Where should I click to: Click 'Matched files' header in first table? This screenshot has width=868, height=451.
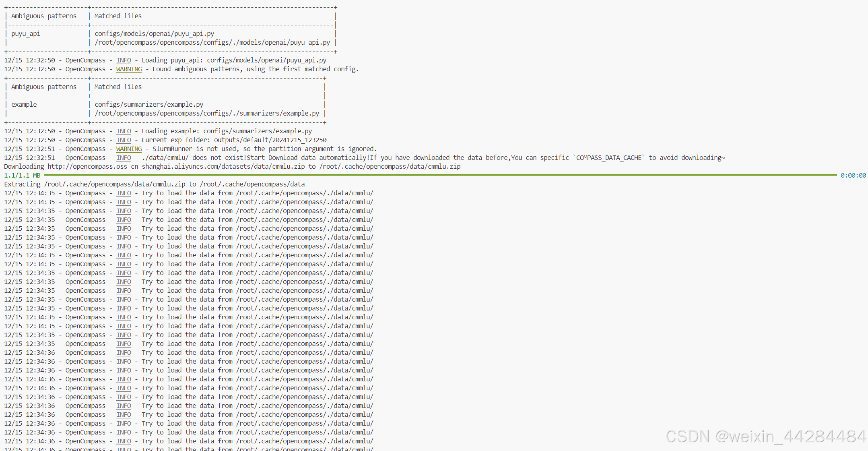[118, 16]
